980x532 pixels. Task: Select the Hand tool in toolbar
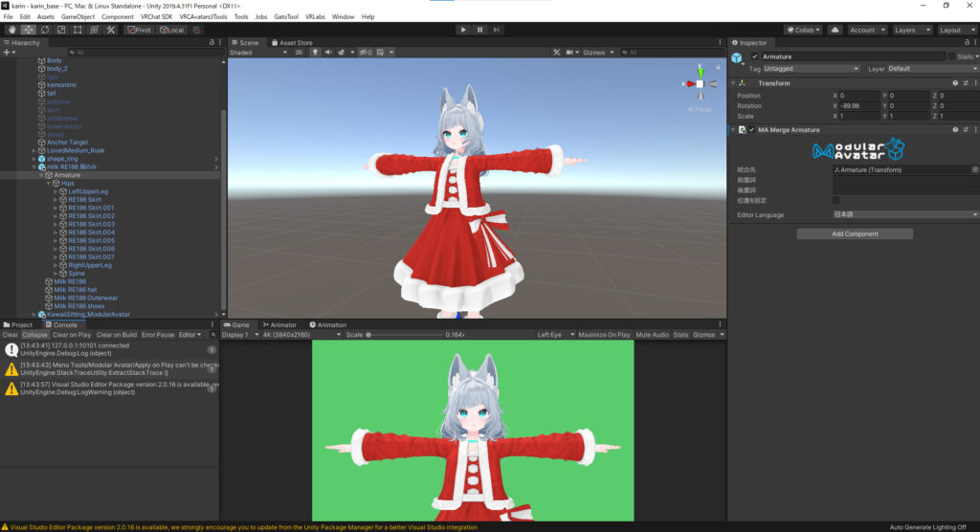pyautogui.click(x=11, y=30)
